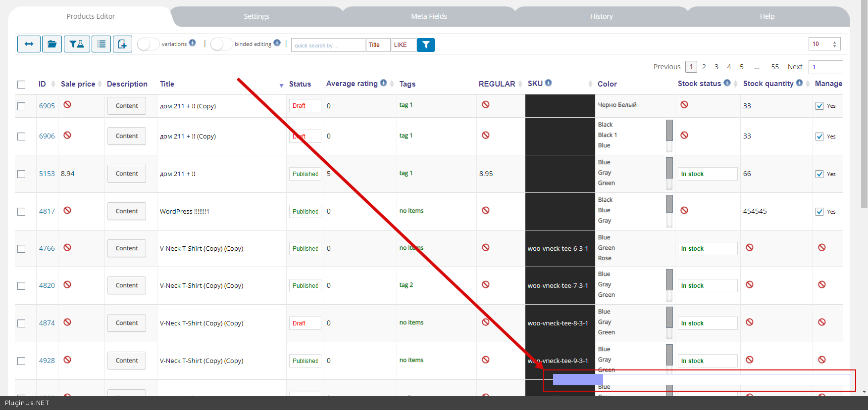Click the quick search input field

tap(328, 45)
